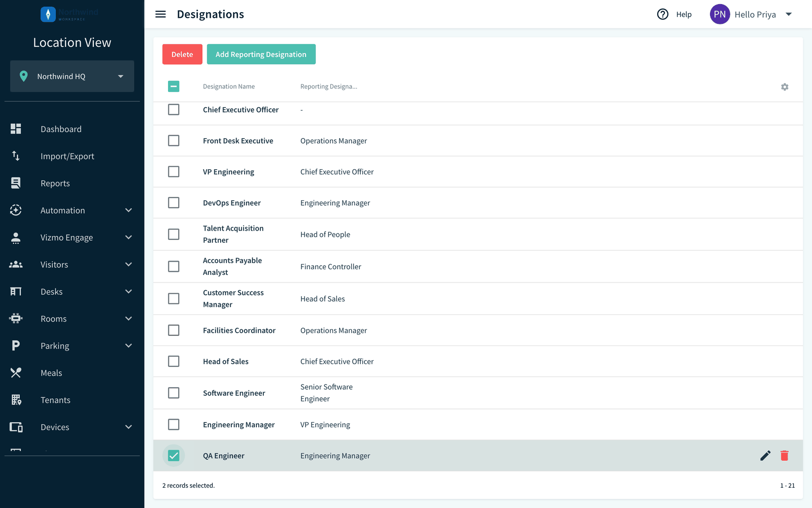Click the PN user avatar
The height and width of the screenshot is (508, 812).
(720, 14)
